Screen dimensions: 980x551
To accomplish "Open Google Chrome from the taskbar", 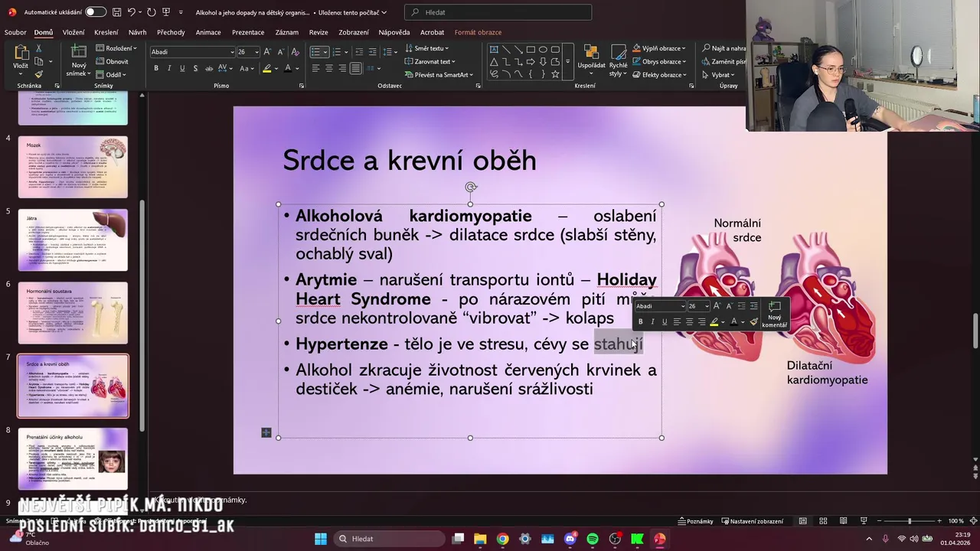I will coord(502,539).
